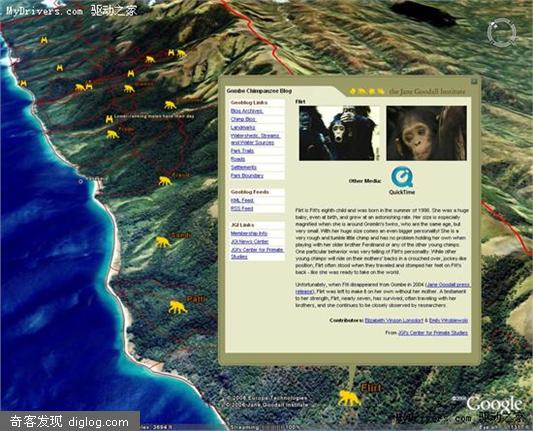
Task: Click the Frodo chimp placemark icon
Action: point(165,181)
